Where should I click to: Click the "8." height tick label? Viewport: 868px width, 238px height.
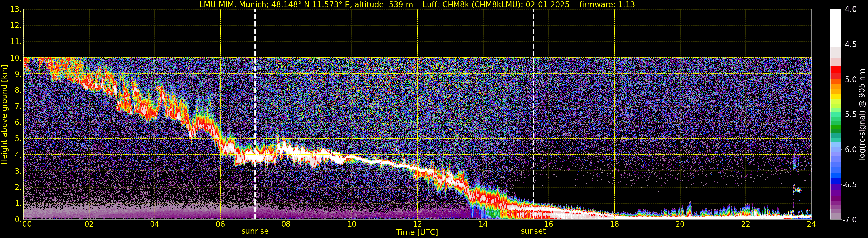[18, 90]
